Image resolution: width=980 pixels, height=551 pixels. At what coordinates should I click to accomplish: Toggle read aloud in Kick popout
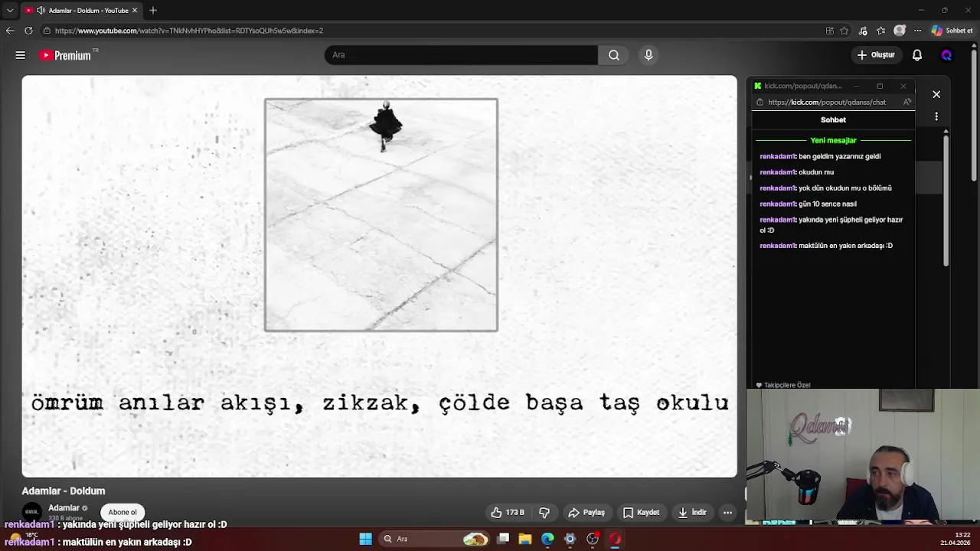click(907, 102)
